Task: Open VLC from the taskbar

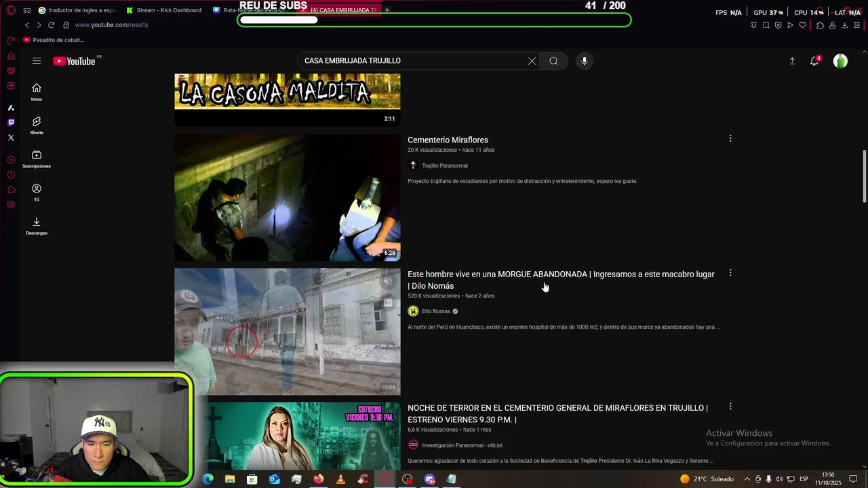Action: click(x=341, y=479)
